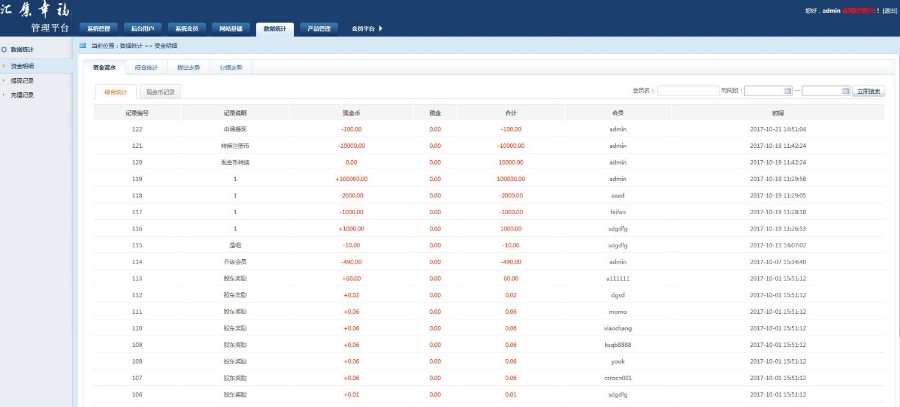Switch to the 综合统计 tab beside 资金流水
This screenshot has width=900, height=407.
click(x=146, y=68)
